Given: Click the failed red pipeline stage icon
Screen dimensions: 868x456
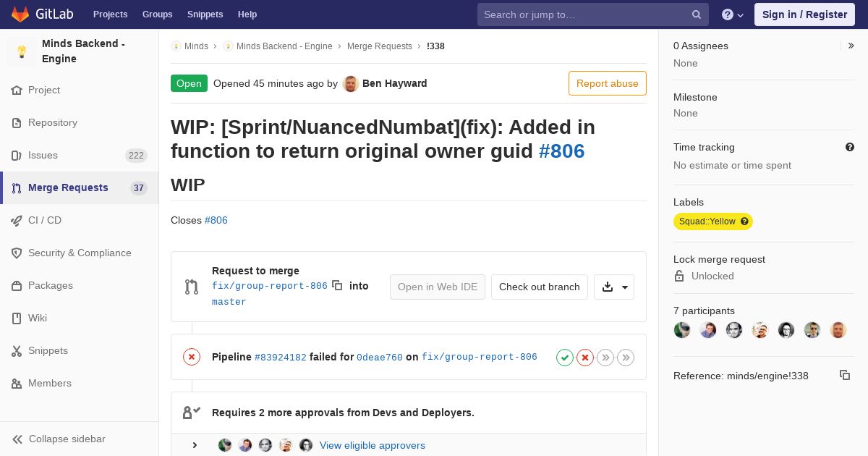Looking at the screenshot, I should (x=585, y=357).
